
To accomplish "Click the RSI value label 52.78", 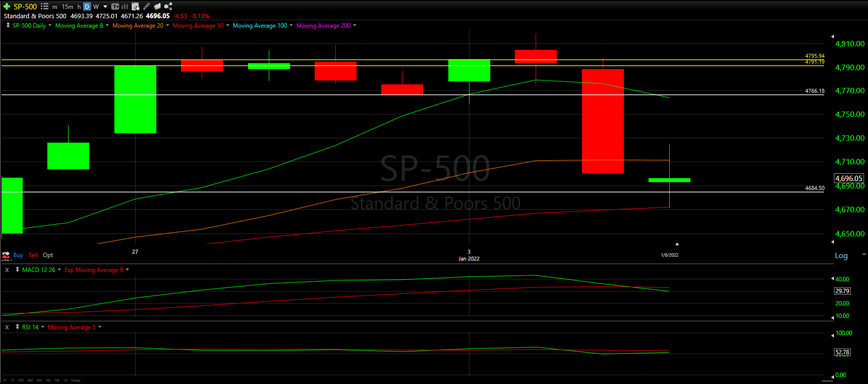I will pos(842,352).
